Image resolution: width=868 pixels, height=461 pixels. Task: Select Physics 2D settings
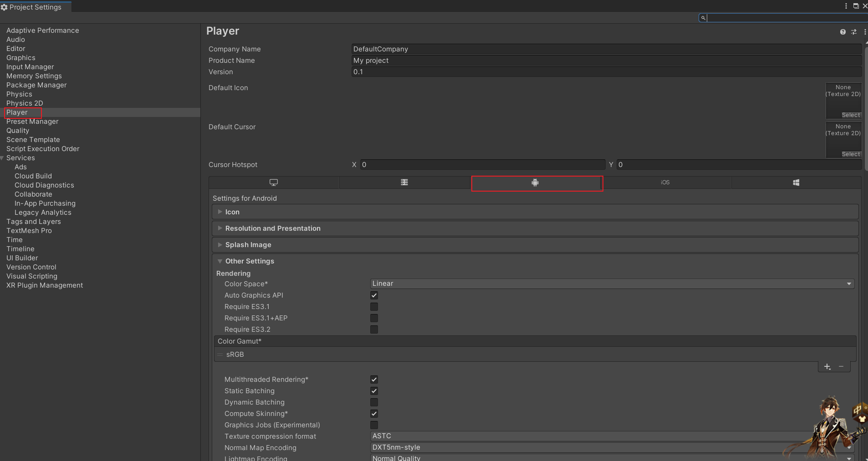click(x=25, y=103)
